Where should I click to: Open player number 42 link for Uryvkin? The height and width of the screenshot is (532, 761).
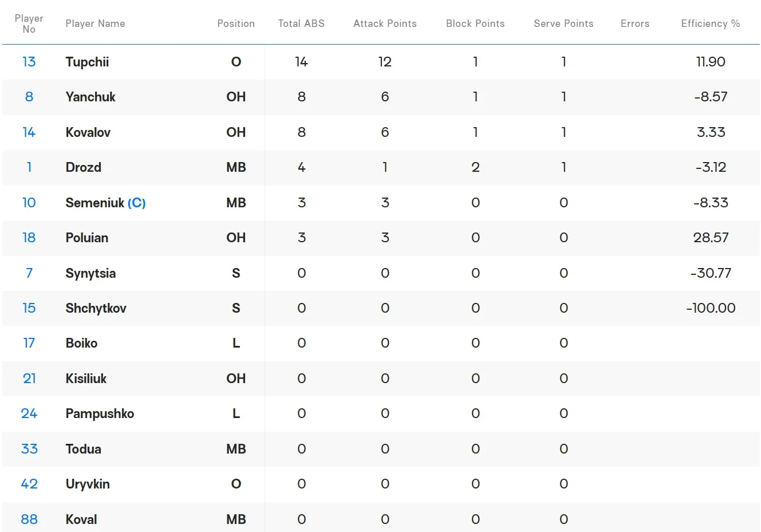(x=29, y=484)
